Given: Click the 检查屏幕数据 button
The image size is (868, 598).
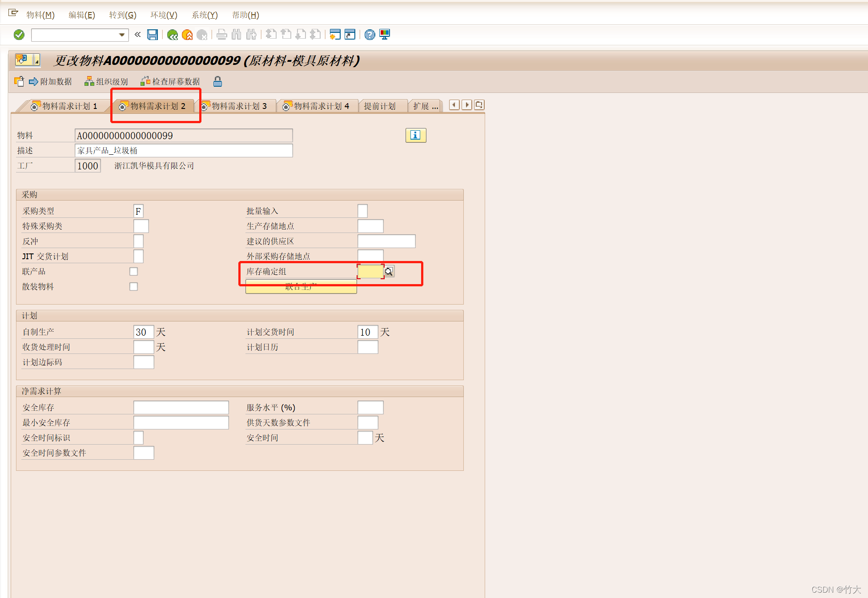Looking at the screenshot, I should point(171,81).
